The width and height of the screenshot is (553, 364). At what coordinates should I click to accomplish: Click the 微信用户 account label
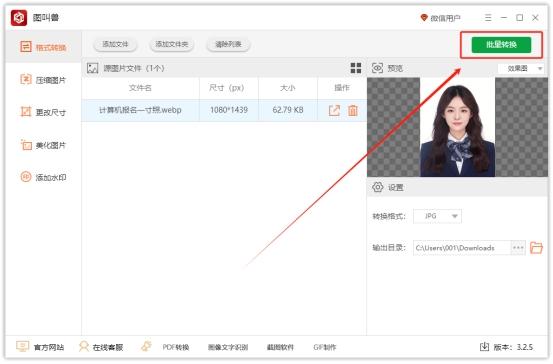click(x=445, y=18)
